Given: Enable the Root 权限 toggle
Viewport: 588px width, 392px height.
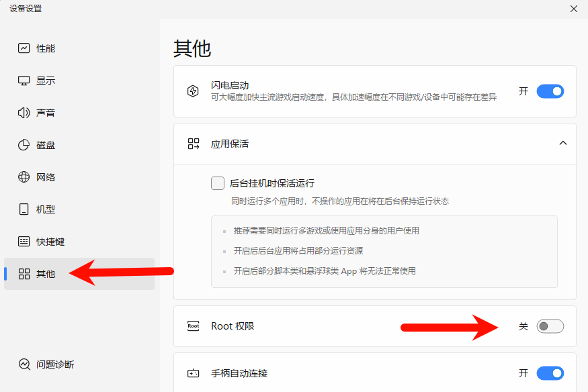Looking at the screenshot, I should pyautogui.click(x=550, y=326).
